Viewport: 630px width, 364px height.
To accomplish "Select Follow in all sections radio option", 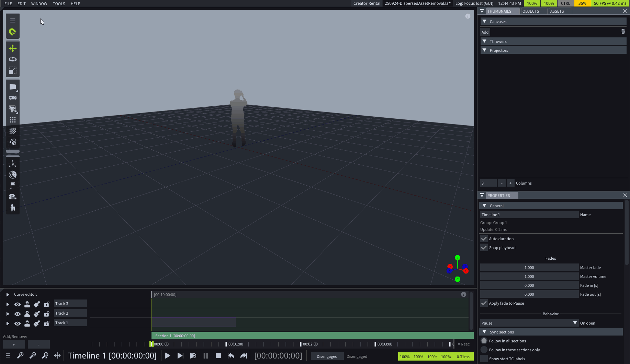I will tap(484, 341).
